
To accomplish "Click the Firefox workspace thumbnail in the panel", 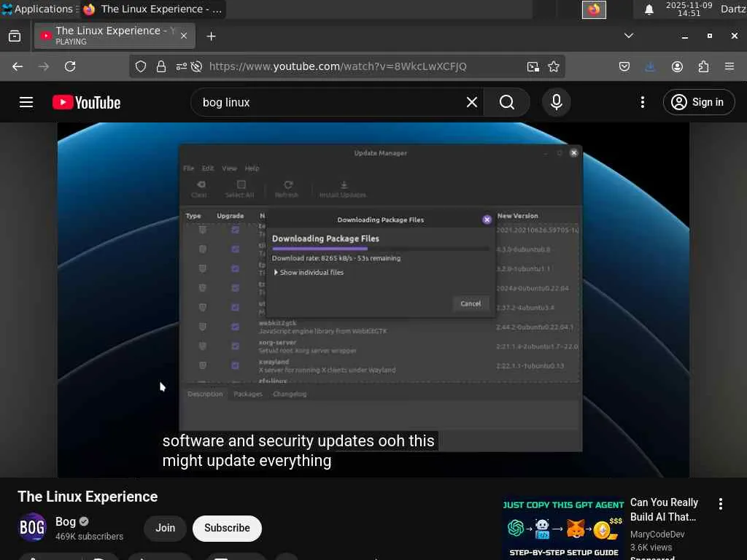I will 594,9.
